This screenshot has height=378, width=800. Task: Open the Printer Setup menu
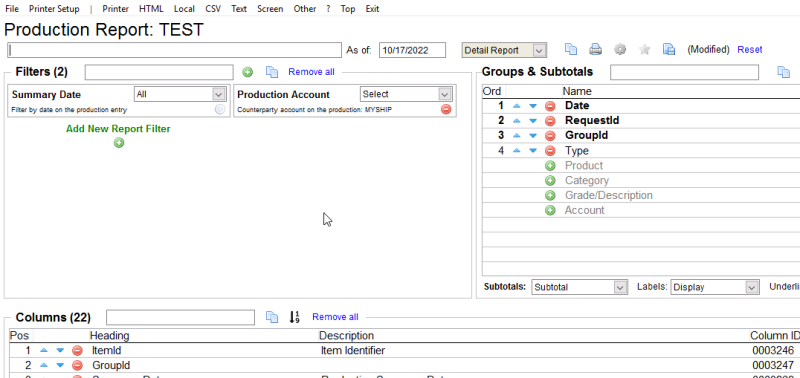(x=54, y=9)
